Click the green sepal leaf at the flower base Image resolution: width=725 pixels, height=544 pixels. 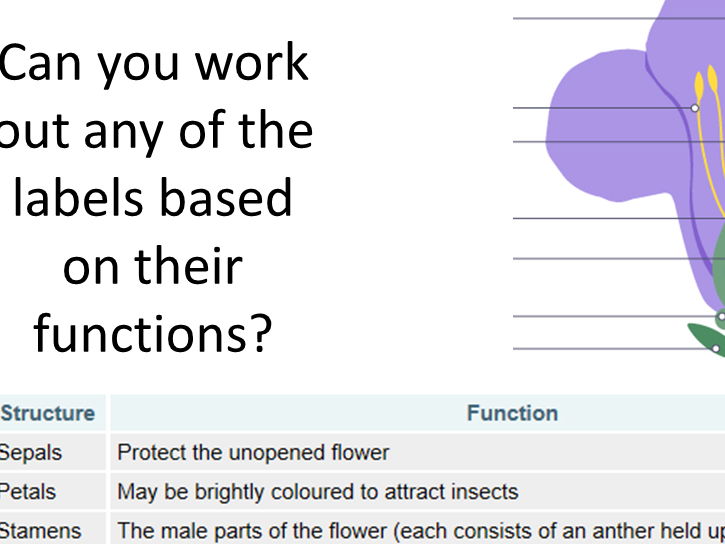pyautogui.click(x=705, y=338)
